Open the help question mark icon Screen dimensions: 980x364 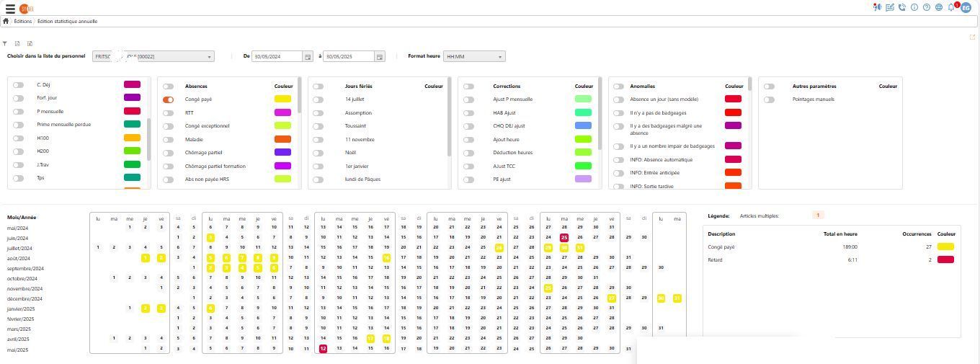pyautogui.click(x=927, y=7)
